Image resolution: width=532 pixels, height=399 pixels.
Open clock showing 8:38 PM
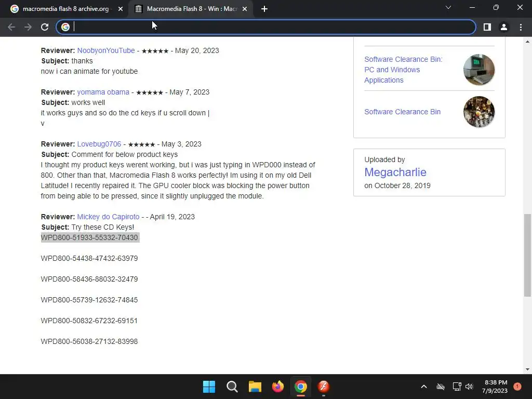tap(495, 387)
